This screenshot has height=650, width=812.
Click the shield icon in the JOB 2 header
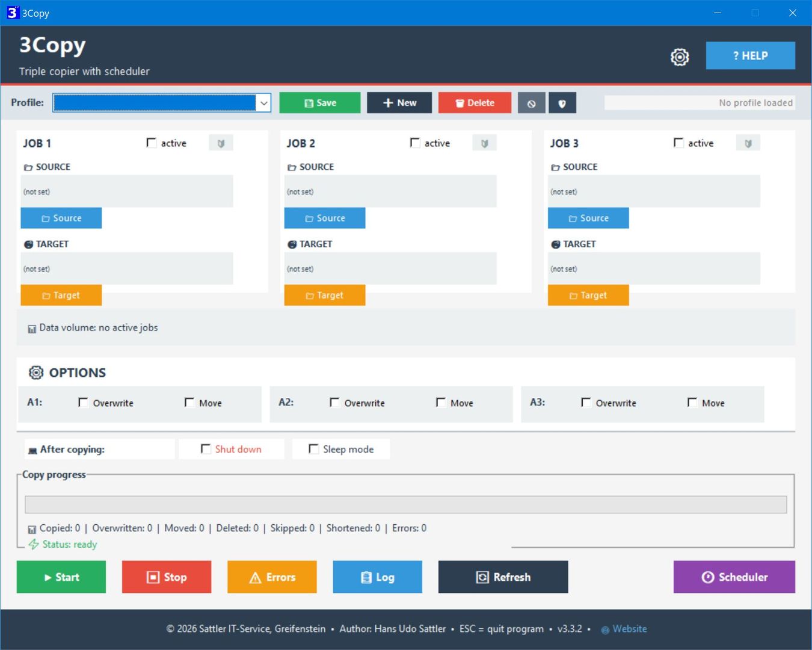[484, 143]
